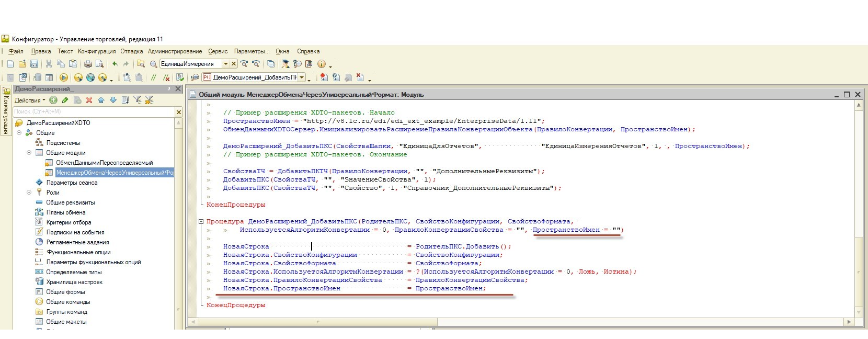Click the Поиск field in the configuration panel

tap(93, 111)
